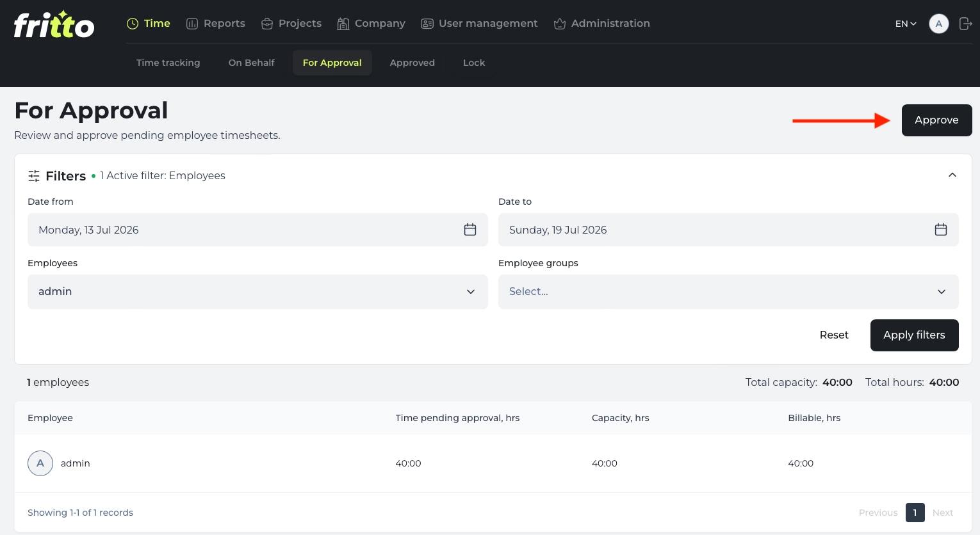Click Apply filters button
This screenshot has height=535, width=980.
915,335
